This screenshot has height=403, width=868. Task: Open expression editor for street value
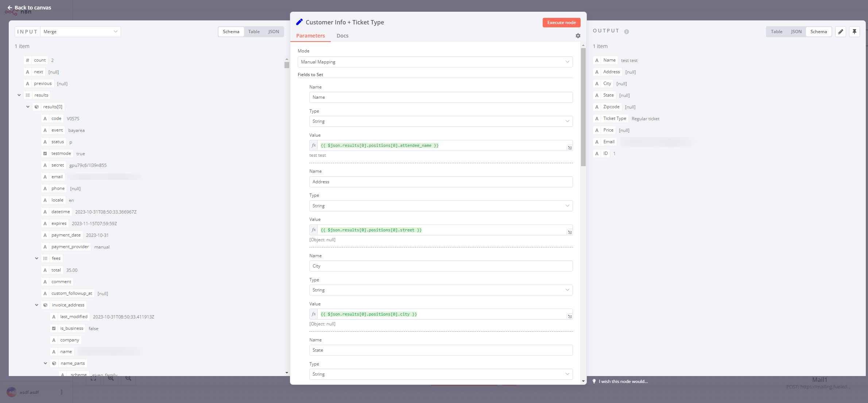(569, 232)
